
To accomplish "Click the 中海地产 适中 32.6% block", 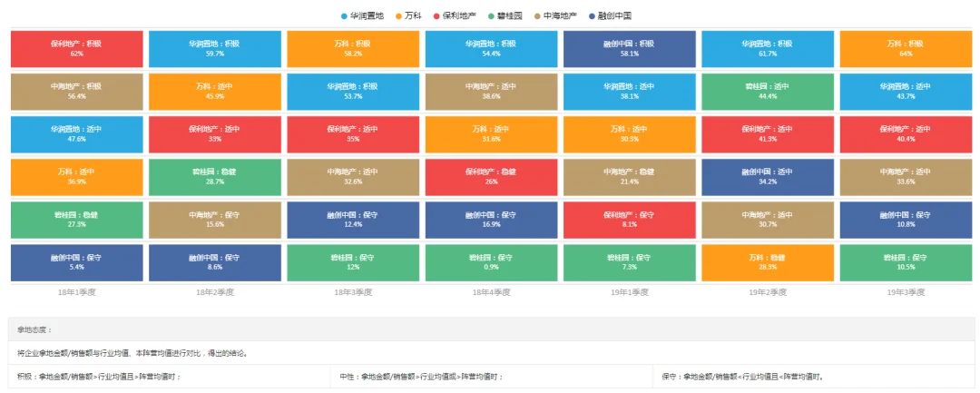I will coord(353,177).
